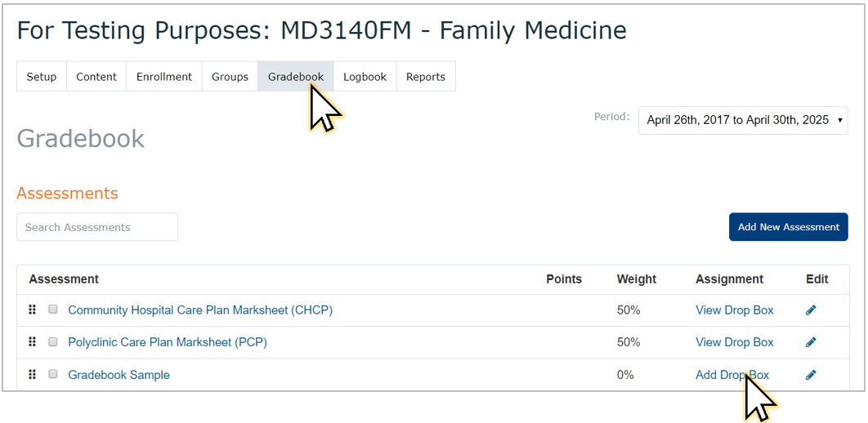
Task: View Drop Box for Polyclinic Care Plan
Action: [x=734, y=342]
